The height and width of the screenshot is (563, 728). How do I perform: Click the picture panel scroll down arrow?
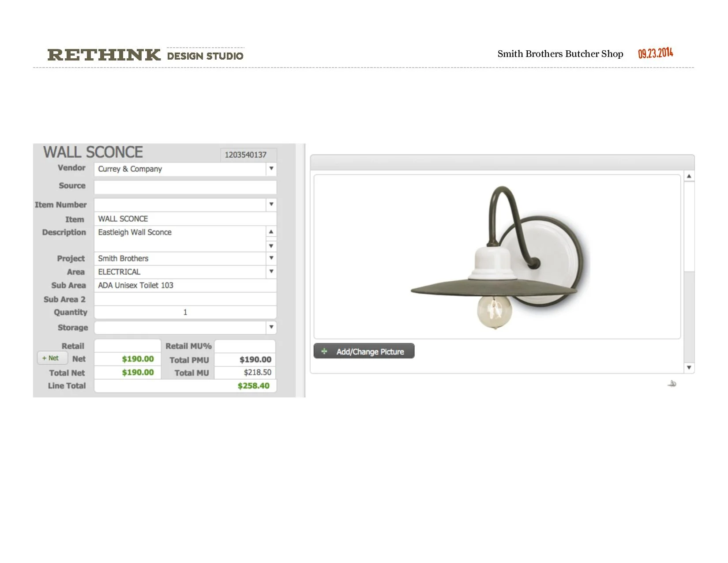[x=689, y=368]
